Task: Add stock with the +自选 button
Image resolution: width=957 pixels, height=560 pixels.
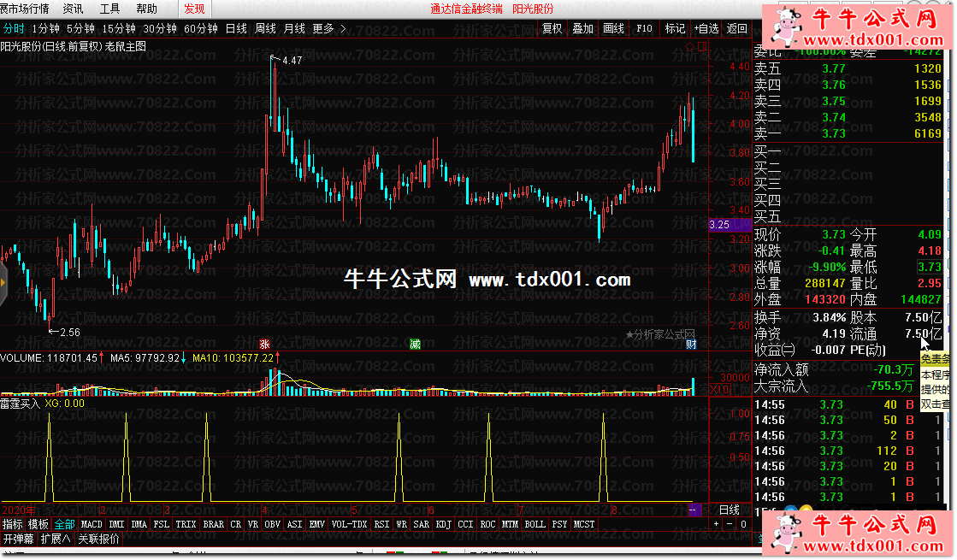Action: click(x=706, y=29)
